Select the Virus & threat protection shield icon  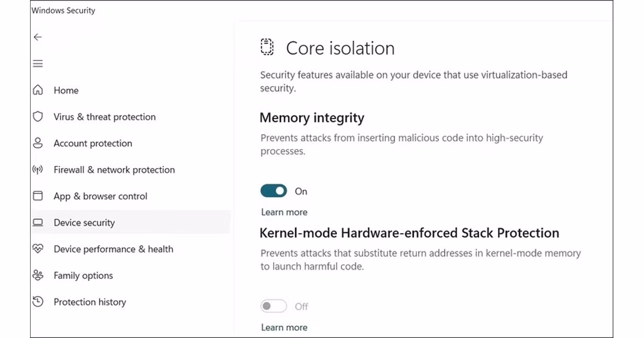click(38, 116)
